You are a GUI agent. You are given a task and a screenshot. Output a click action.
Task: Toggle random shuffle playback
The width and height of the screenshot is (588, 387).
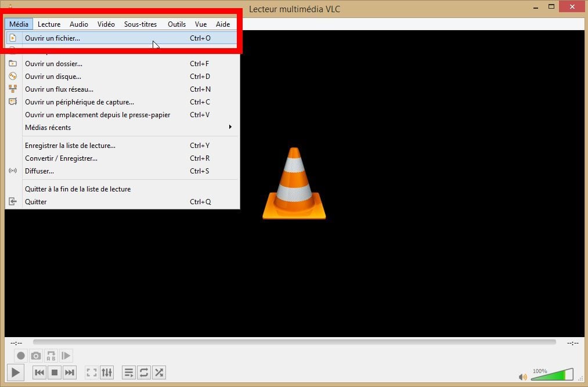tap(159, 372)
